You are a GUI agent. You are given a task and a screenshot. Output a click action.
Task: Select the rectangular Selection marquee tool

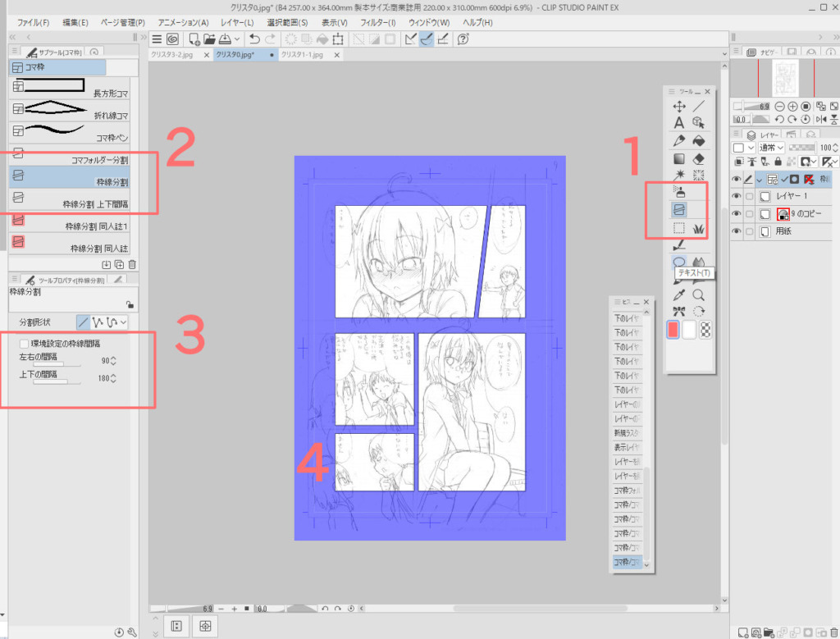coord(679,228)
